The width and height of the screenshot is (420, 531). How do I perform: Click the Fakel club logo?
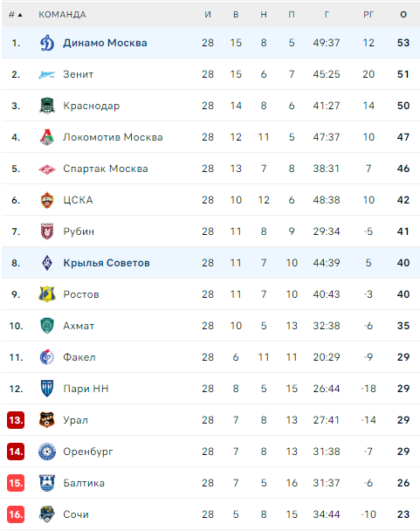[47, 357]
